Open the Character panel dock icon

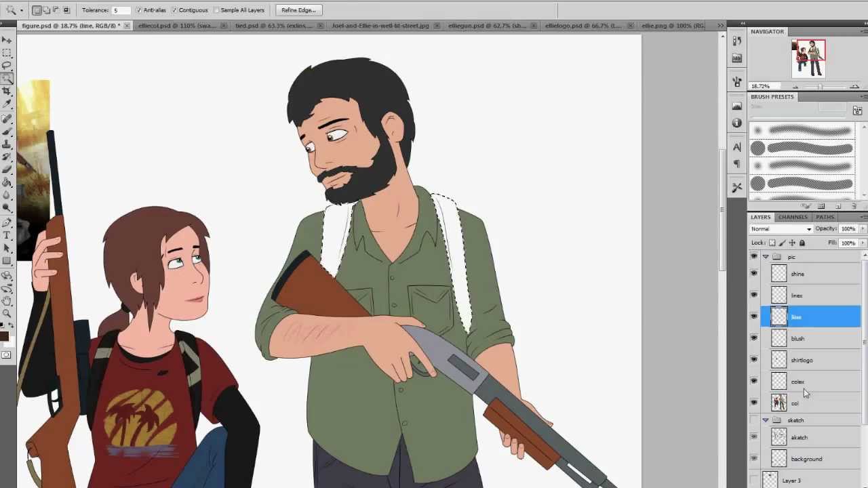point(737,148)
